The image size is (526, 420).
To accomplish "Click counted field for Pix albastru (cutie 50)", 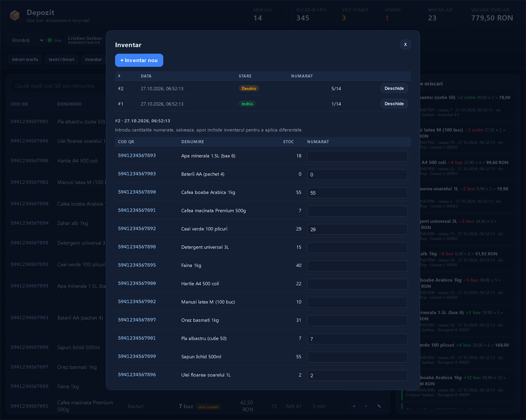I will (358, 339).
